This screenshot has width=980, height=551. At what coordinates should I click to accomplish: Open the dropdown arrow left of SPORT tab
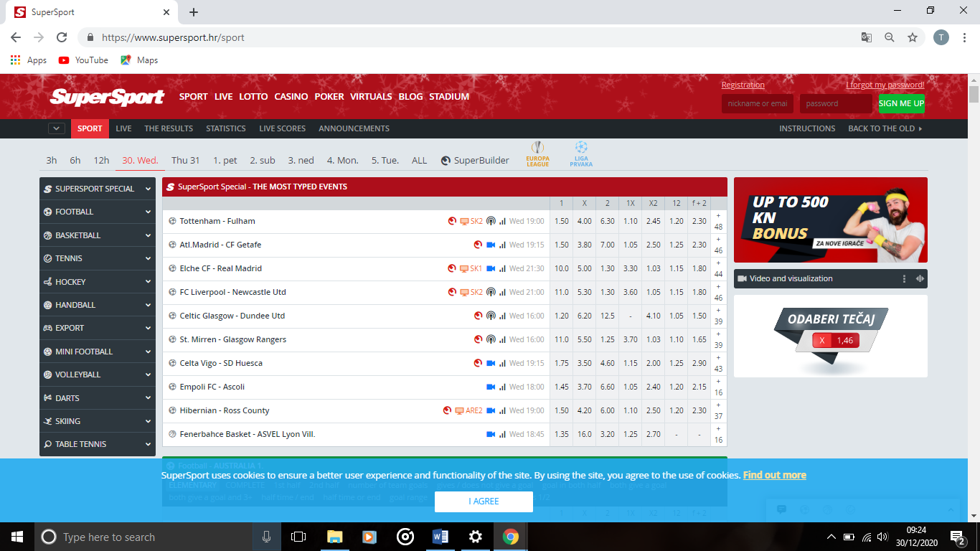[57, 128]
